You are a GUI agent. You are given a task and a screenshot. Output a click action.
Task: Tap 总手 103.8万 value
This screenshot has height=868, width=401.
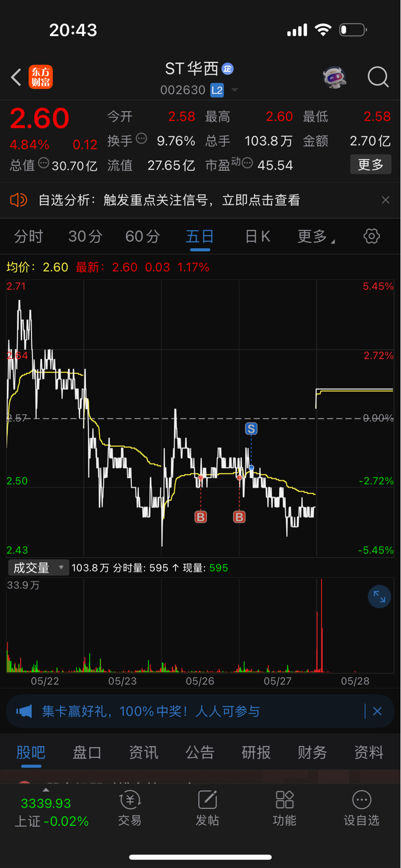coord(269,141)
